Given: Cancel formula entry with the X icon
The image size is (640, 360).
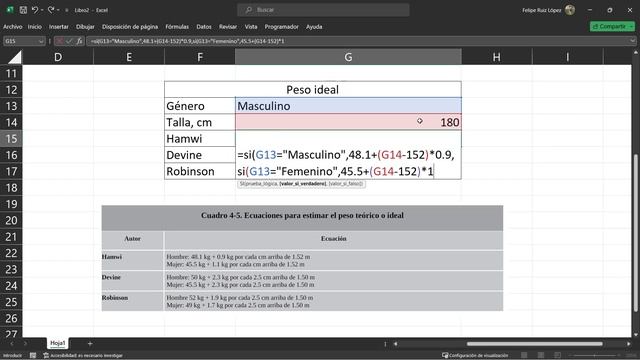Looking at the screenshot, I should tap(60, 41).
